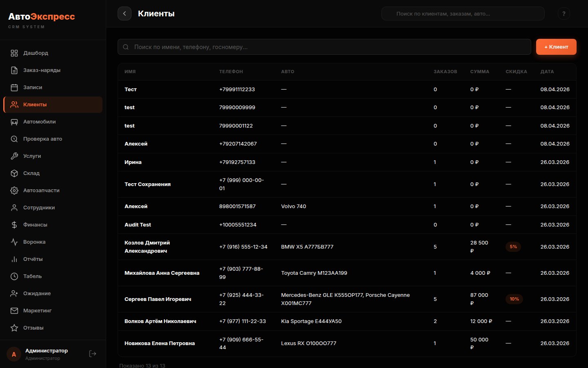Open the Воронка funnel icon
Screen dimensions: 588x368
[x=14, y=242]
